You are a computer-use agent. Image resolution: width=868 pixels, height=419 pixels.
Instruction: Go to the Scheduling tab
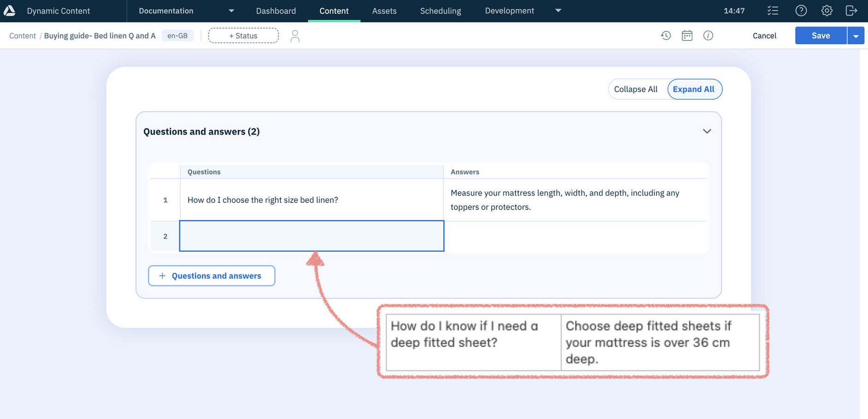tap(440, 11)
